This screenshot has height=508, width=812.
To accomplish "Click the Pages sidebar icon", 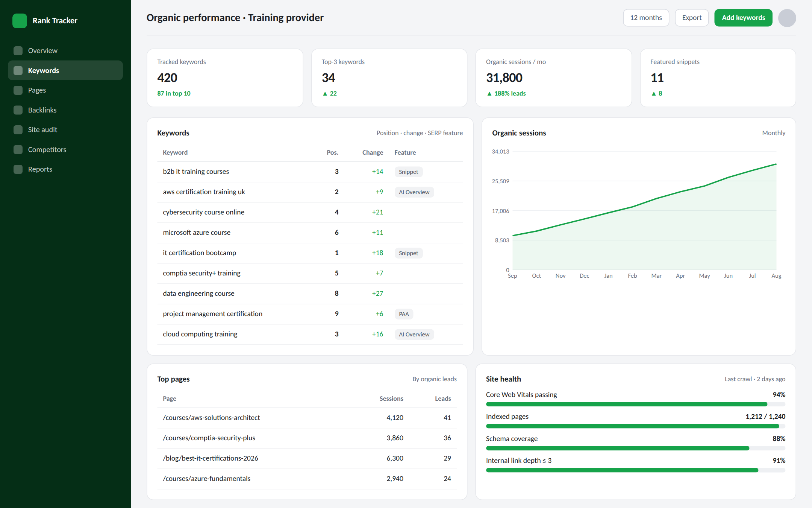I will tap(18, 90).
